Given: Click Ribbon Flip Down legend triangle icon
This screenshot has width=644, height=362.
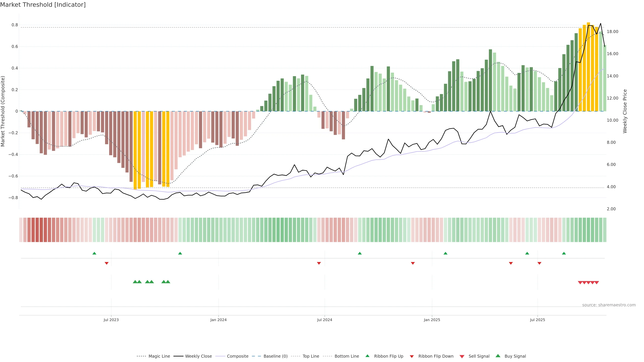Looking at the screenshot, I should point(412,356).
